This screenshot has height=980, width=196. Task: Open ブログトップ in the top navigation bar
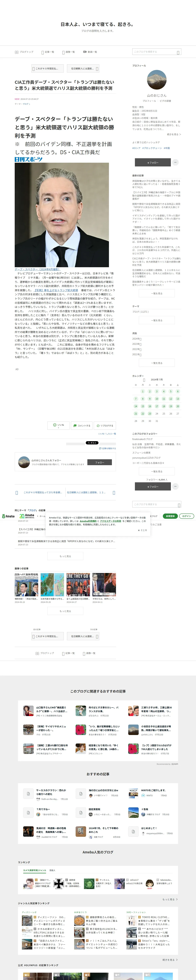[24, 52]
